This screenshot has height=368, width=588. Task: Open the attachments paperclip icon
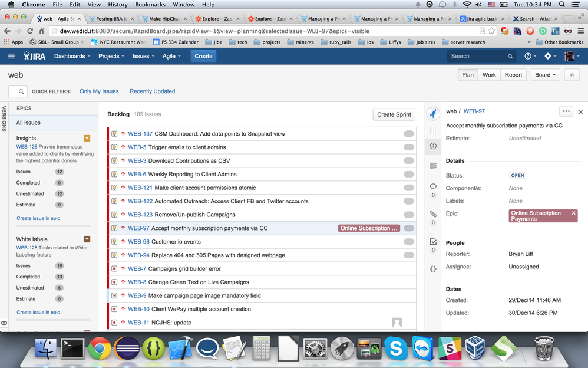(433, 214)
